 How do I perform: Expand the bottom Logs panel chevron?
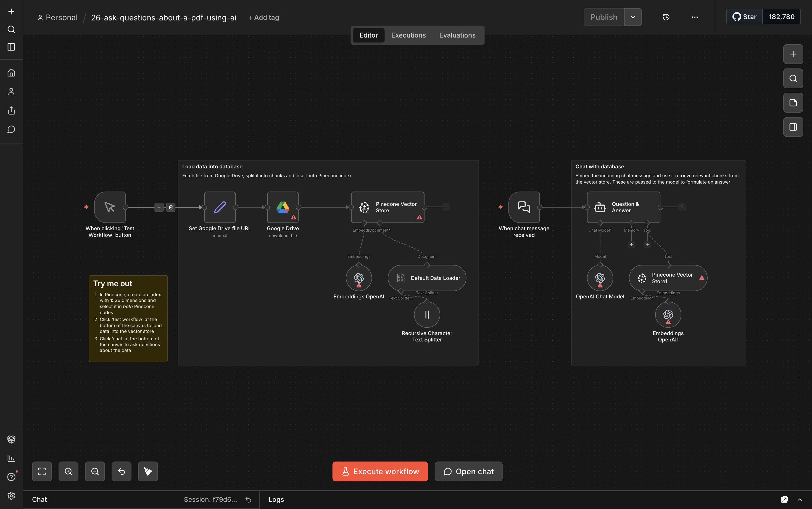coord(800,500)
